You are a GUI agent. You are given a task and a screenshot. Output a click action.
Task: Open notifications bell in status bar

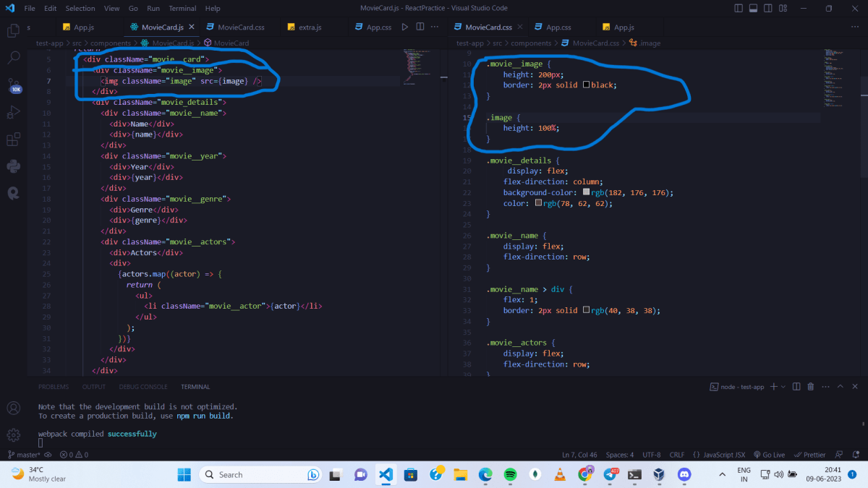pyautogui.click(x=855, y=455)
